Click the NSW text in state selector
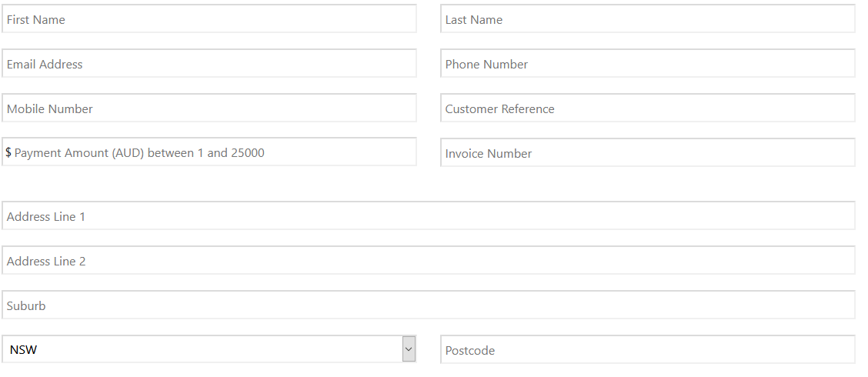 [x=24, y=350]
